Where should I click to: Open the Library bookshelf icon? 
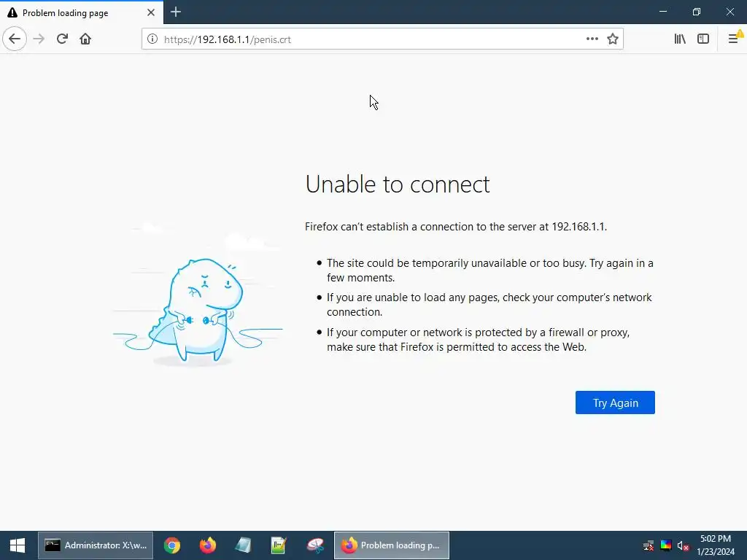[x=680, y=39]
